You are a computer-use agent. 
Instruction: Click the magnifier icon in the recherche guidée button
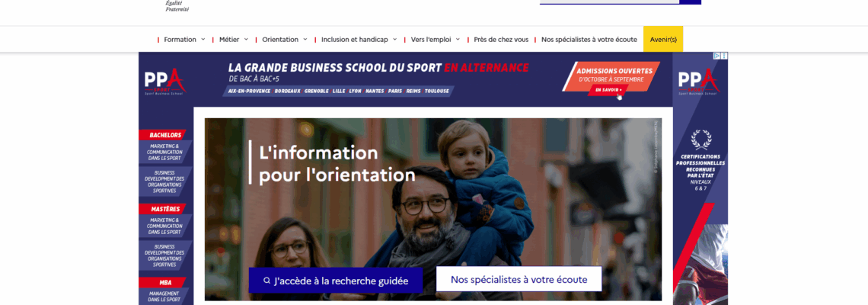[266, 281]
